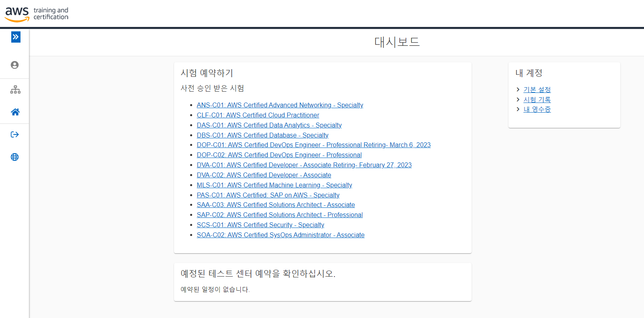Open DOP-C01 DevOps Engineer retiring exam link
Image resolution: width=644 pixels, height=318 pixels.
(314, 145)
